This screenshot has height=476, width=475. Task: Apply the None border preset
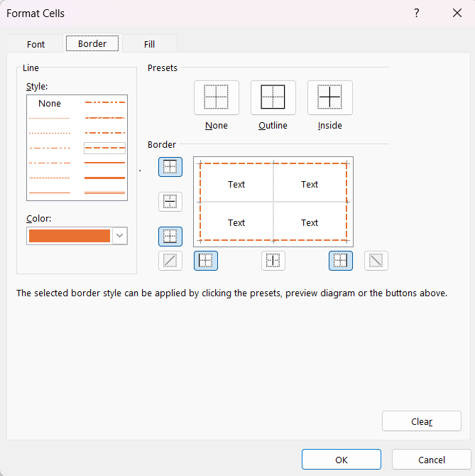pos(217,98)
